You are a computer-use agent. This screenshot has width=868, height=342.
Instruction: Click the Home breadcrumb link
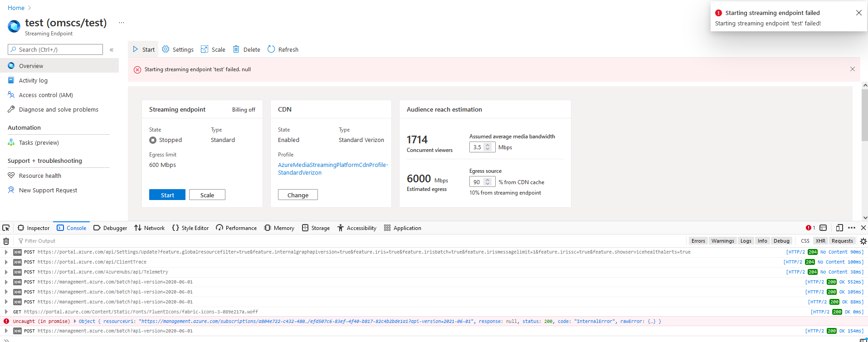click(x=16, y=8)
